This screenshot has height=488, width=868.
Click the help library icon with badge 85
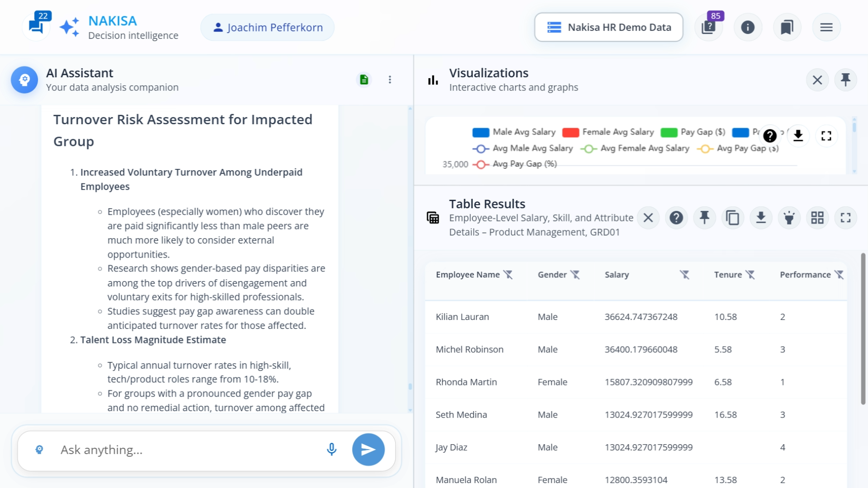(708, 27)
